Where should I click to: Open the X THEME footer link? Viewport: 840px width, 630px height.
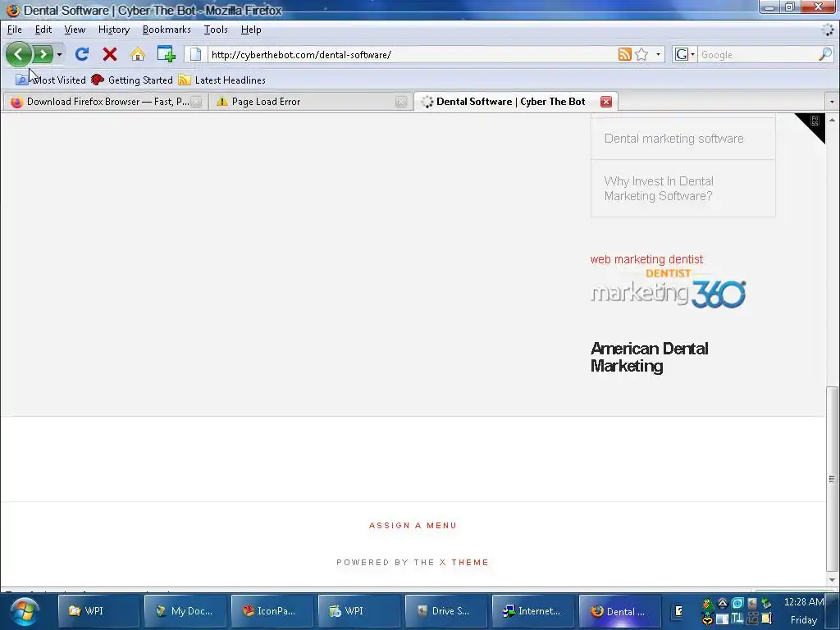464,563
